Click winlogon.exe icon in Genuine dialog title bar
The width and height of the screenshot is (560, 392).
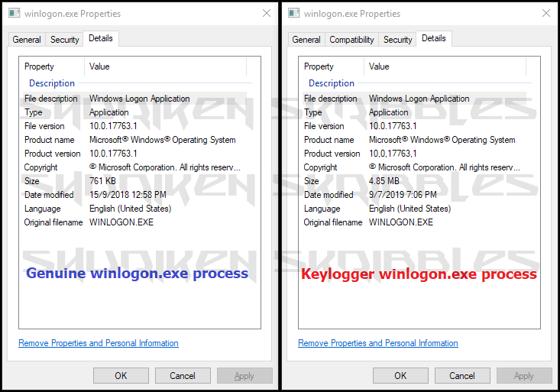point(15,14)
